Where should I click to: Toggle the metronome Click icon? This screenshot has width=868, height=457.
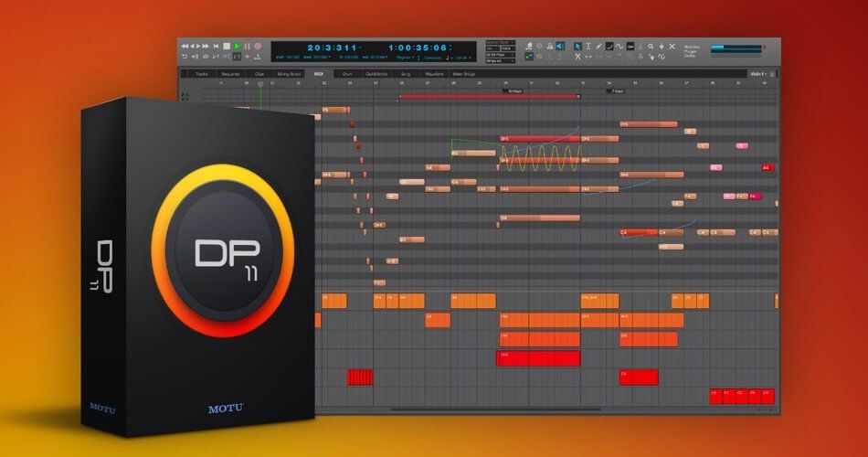(x=529, y=47)
